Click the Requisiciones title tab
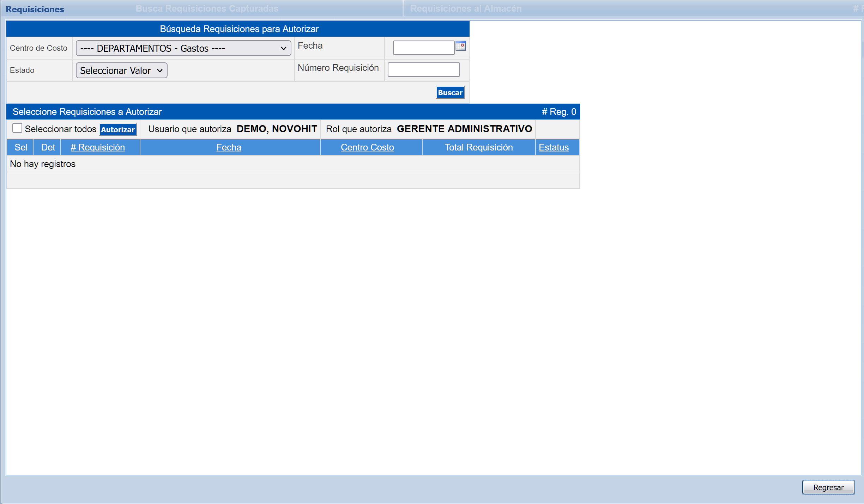 (35, 9)
